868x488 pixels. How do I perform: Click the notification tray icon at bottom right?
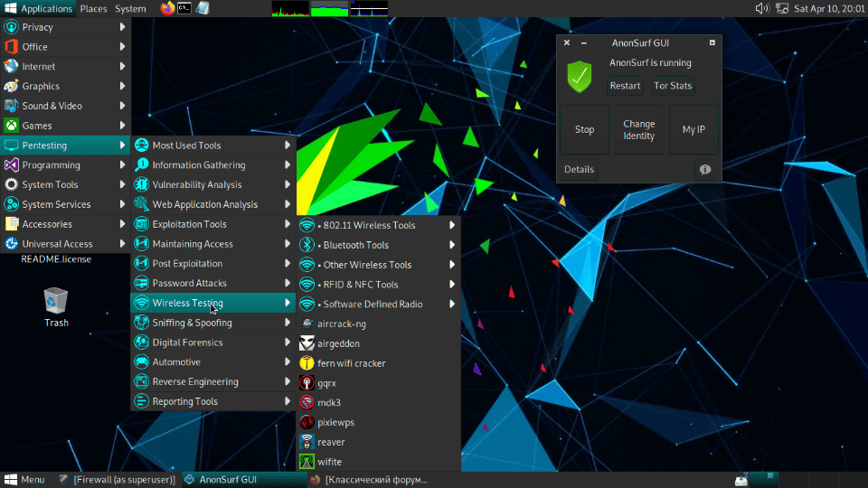tap(741, 479)
